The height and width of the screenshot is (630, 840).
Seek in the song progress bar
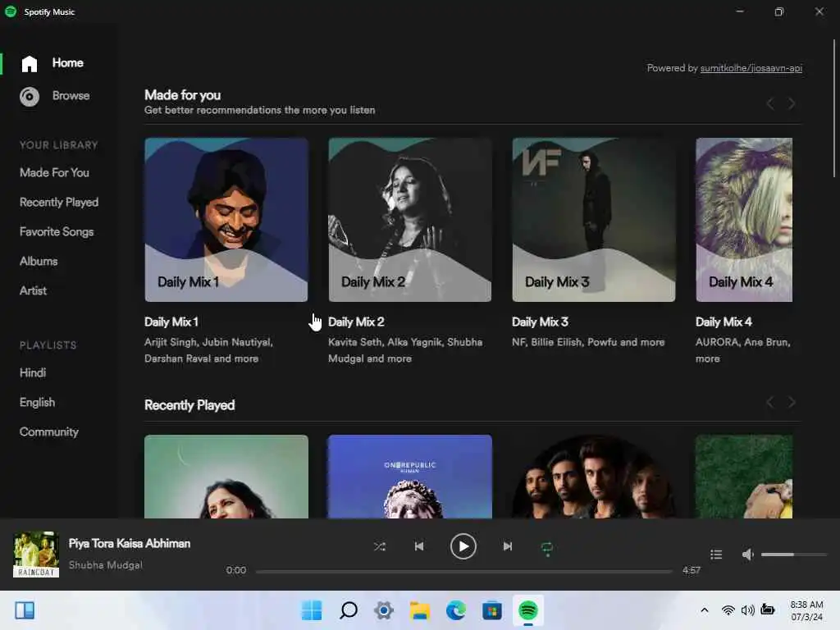pyautogui.click(x=464, y=571)
